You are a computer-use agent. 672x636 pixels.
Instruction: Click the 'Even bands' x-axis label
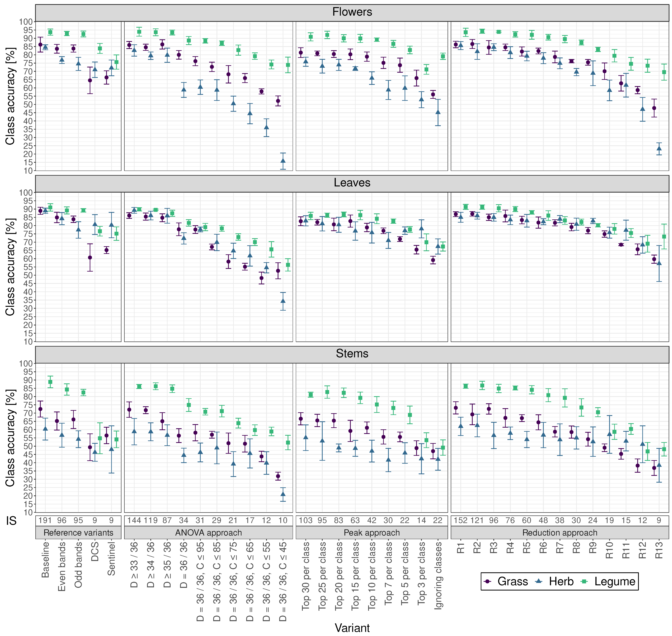pos(62,566)
